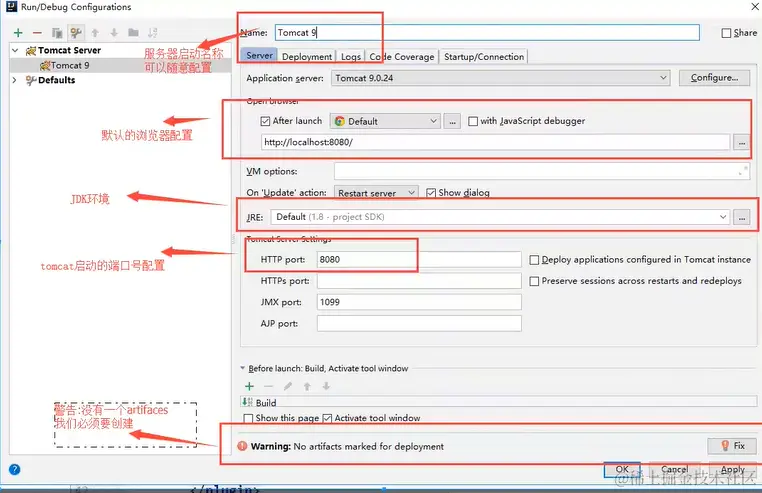Click the Fix button

pos(732,446)
